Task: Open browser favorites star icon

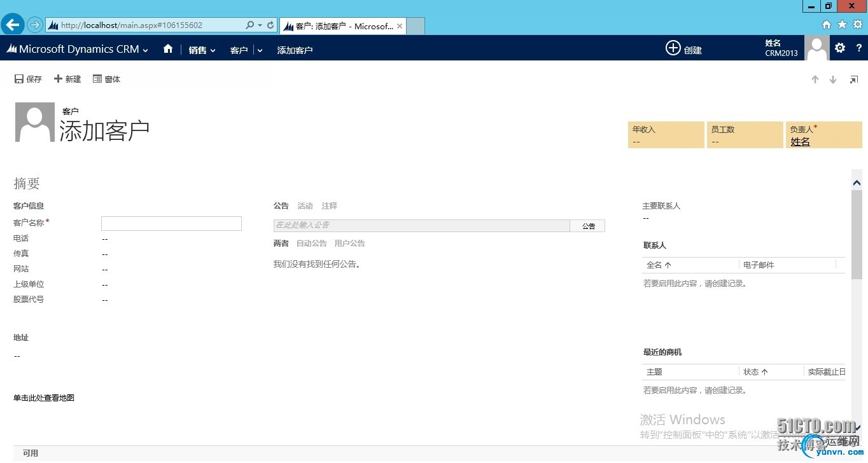Action: pyautogui.click(x=842, y=25)
